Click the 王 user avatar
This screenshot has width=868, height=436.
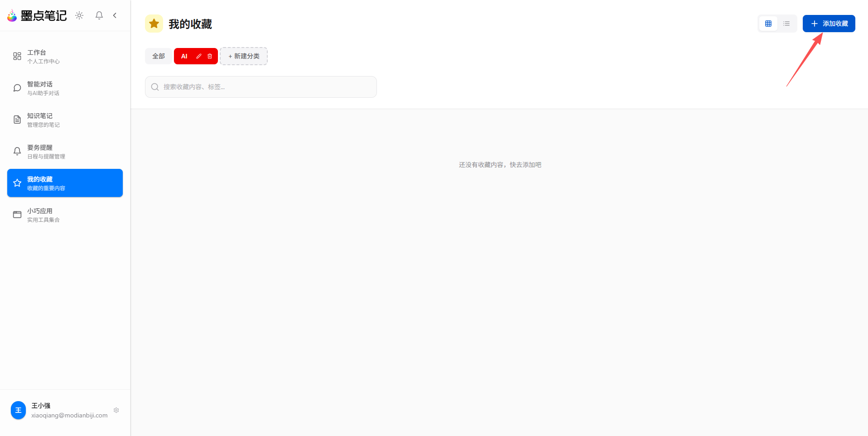pos(19,410)
